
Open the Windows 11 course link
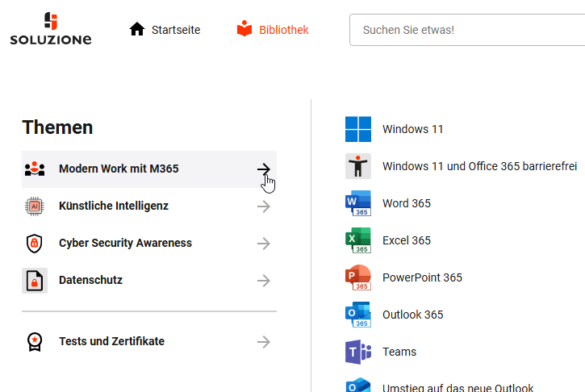coord(412,129)
